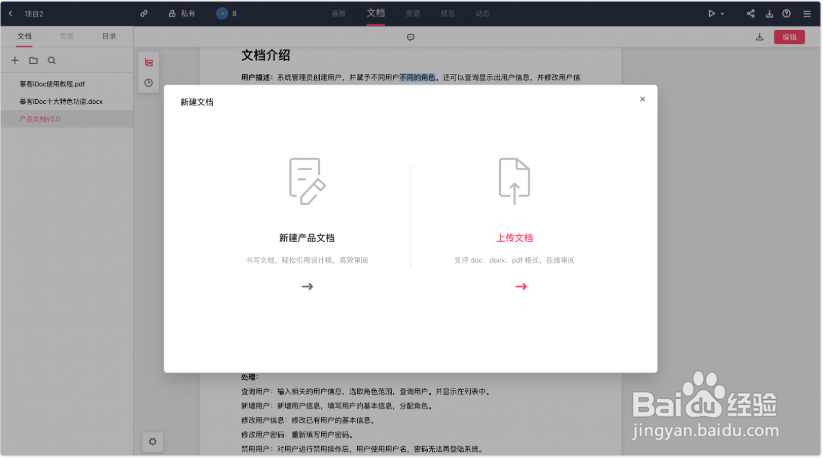Create new folder icon in sidebar
The image size is (823, 459).
pos(33,60)
